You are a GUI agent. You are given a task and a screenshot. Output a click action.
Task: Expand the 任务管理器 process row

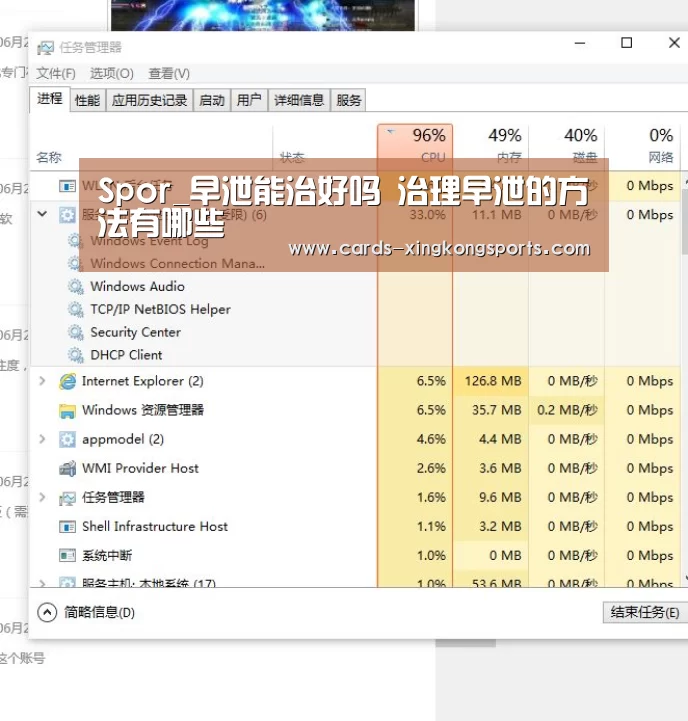42,497
